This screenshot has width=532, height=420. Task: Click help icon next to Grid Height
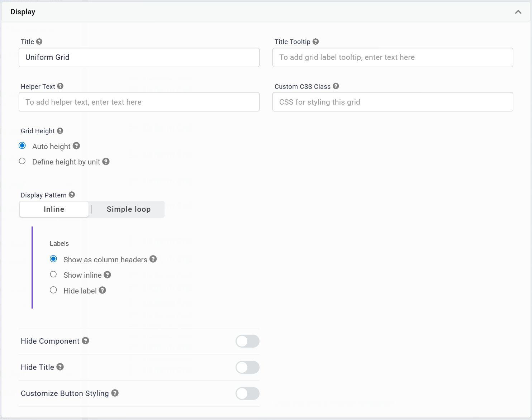pos(60,131)
